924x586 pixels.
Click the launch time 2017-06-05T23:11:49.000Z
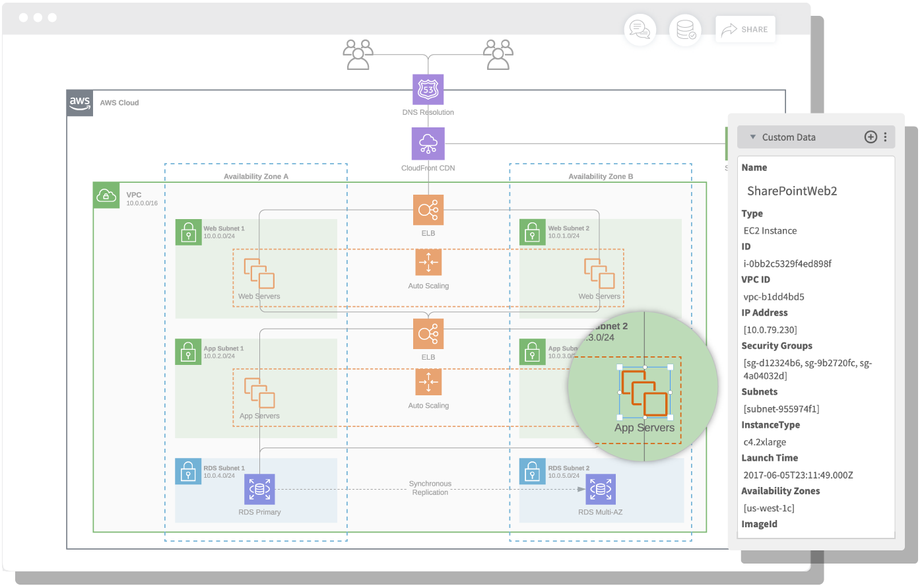point(799,475)
